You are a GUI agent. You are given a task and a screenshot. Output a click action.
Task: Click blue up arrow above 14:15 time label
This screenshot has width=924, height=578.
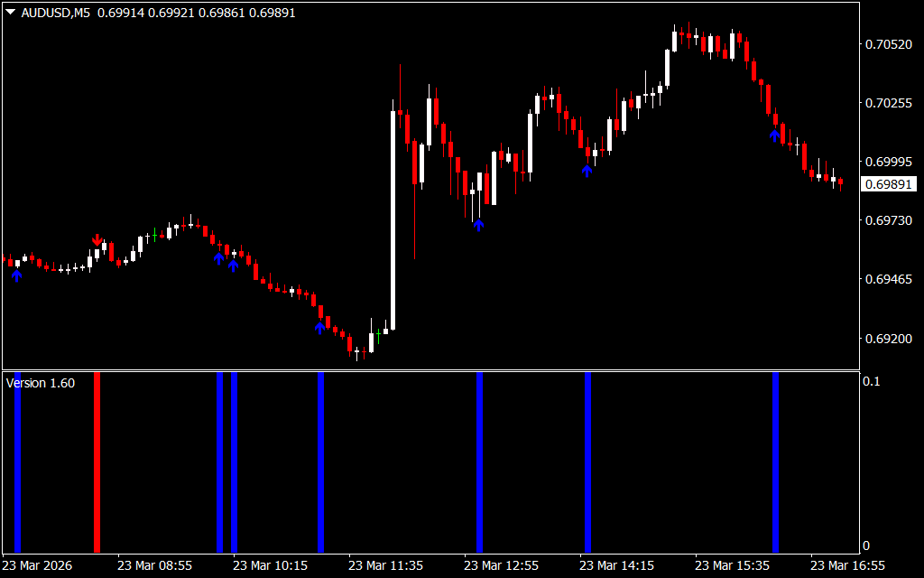click(587, 169)
